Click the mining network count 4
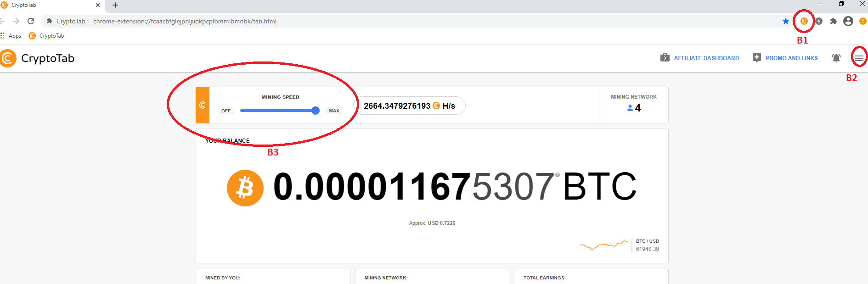Screen dimensions: 868x284 tap(638, 108)
